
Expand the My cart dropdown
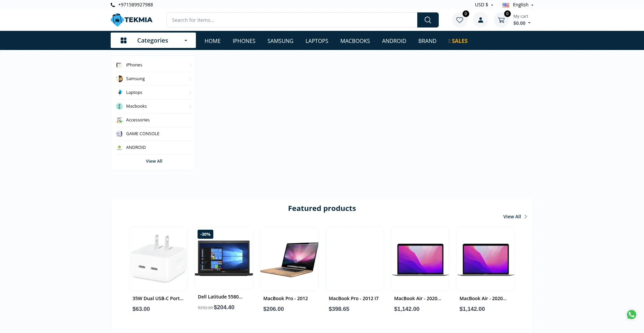522,20
